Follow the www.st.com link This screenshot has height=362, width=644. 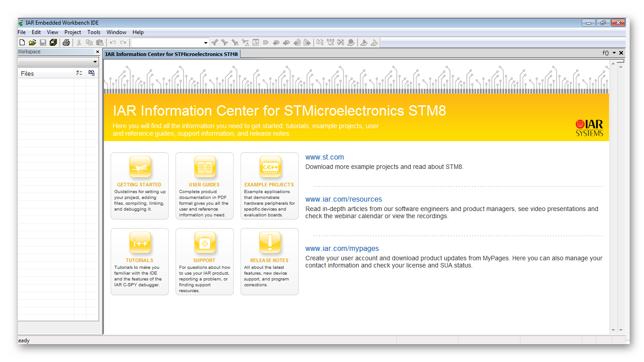(x=324, y=157)
